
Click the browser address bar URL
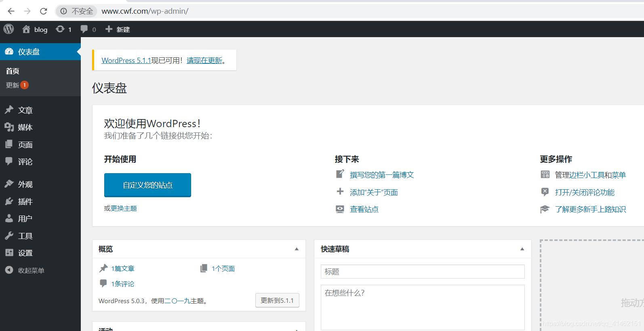145,11
